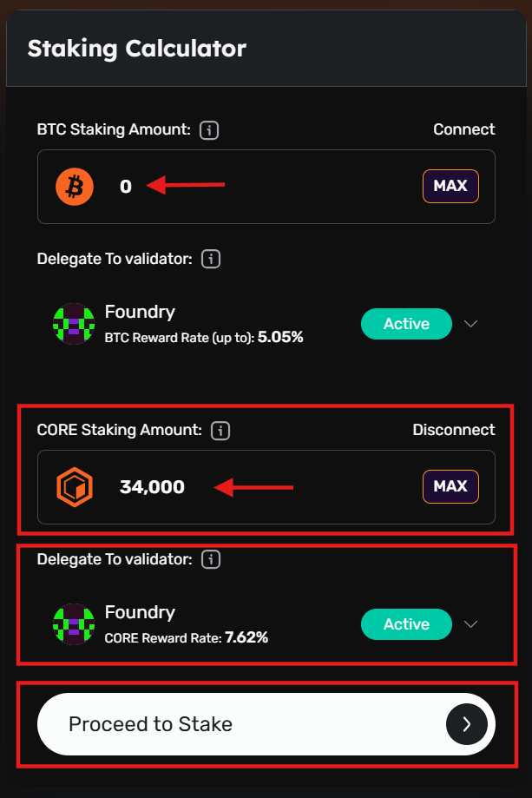Expand the CORE validator dropdown chevron
This screenshot has height=798, width=532.
click(x=471, y=624)
